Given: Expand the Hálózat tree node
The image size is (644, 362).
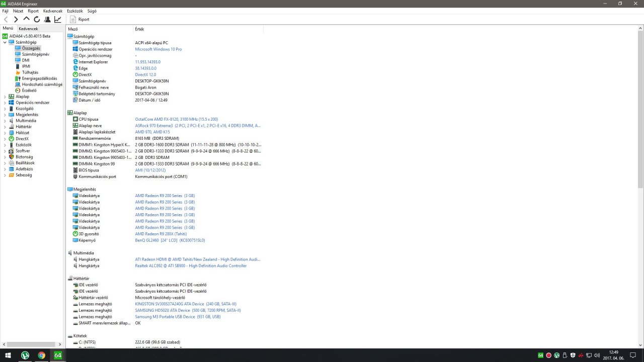Looking at the screenshot, I should coord(5,133).
